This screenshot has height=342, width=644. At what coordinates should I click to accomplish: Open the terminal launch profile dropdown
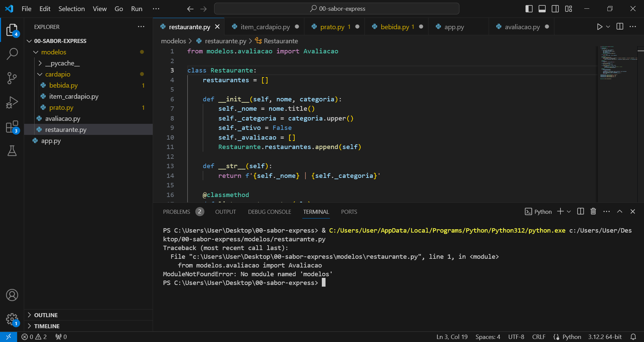pos(569,211)
